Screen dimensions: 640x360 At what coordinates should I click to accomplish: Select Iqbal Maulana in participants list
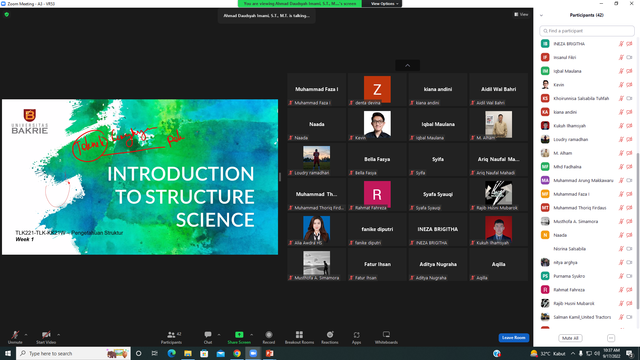[587, 71]
